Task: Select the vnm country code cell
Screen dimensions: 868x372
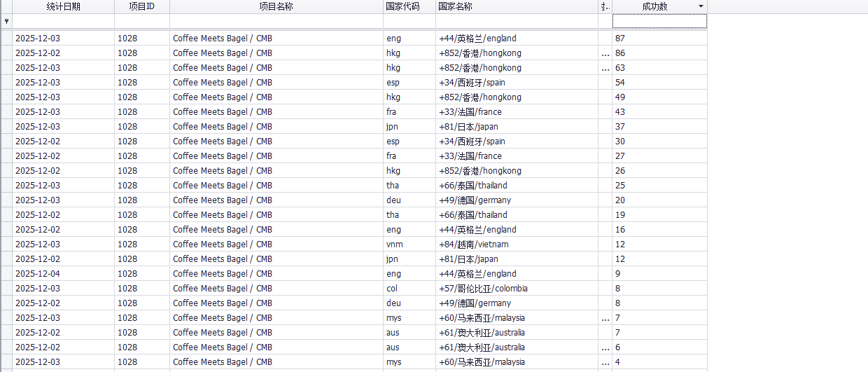Action: coord(409,244)
